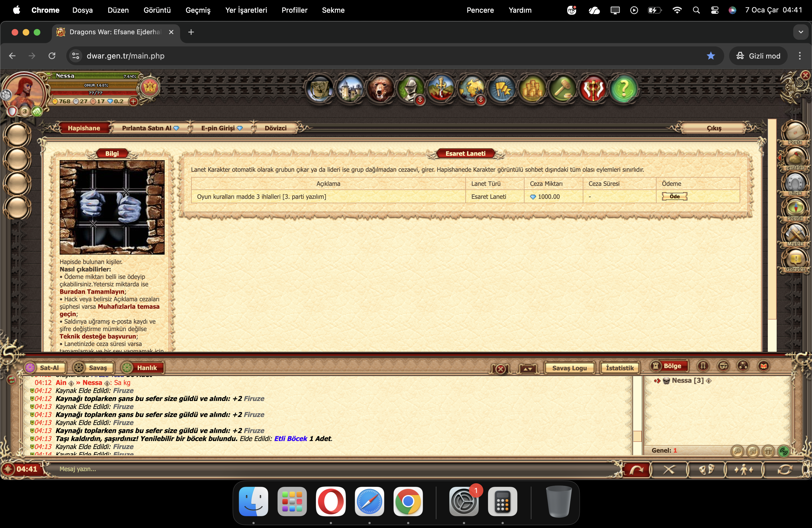
Task: Open the Chrome three-dot menu
Action: (x=800, y=56)
